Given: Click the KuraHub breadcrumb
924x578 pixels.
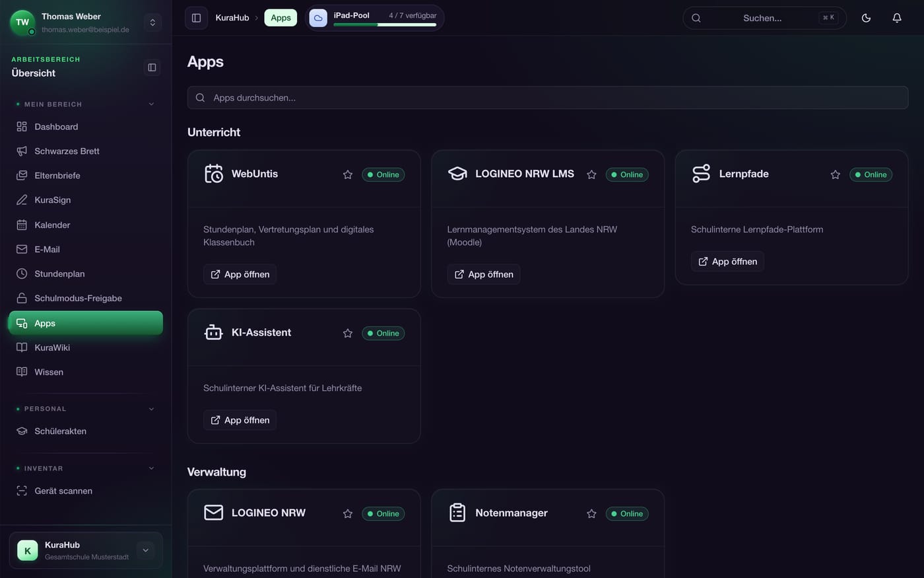Looking at the screenshot, I should click(x=232, y=18).
